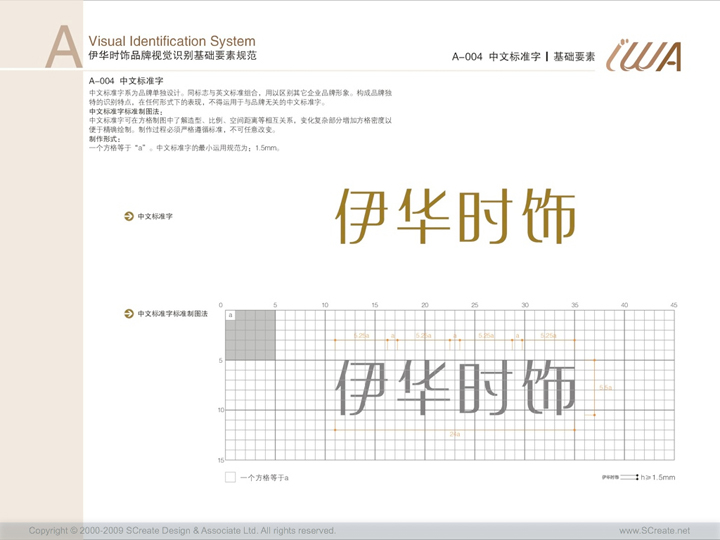This screenshot has width=720, height=540.
Task: Click the large gold 伊华时饰 wordmark
Action: 456,216
